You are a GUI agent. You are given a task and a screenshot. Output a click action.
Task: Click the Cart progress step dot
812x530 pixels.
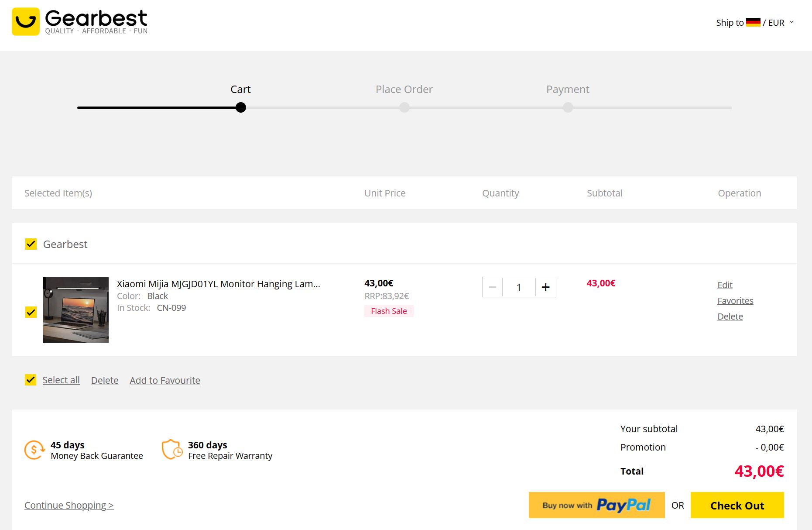[241, 107]
